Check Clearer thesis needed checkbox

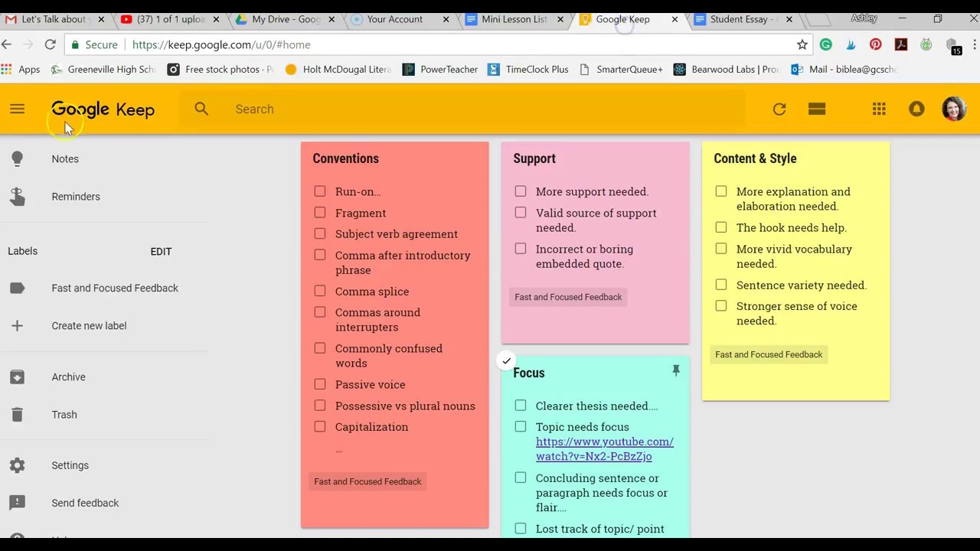[520, 406]
